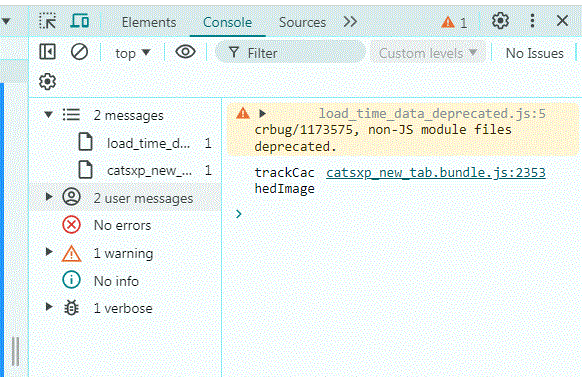This screenshot has width=582, height=377.
Task: Select the 2 messages list icon
Action: point(71,114)
